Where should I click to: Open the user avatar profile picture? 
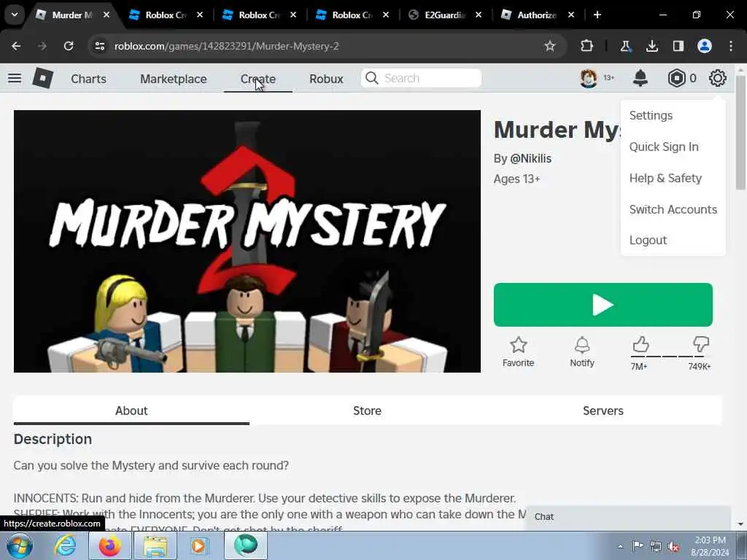pos(589,78)
